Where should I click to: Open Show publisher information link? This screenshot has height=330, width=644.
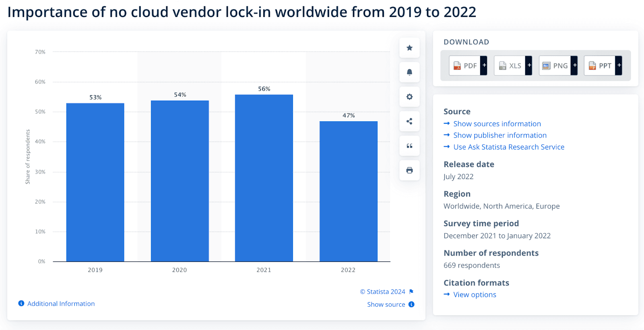coord(500,135)
